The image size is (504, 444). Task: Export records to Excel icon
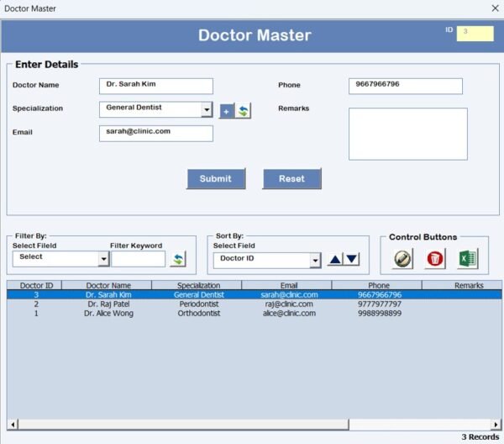(x=468, y=259)
